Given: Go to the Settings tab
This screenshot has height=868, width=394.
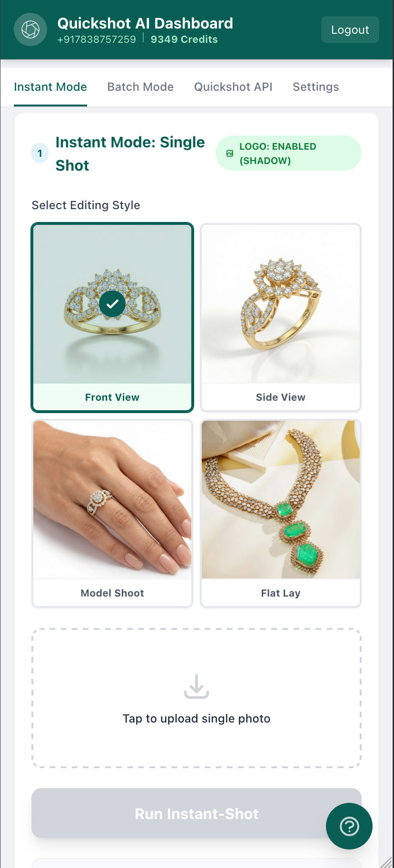Looking at the screenshot, I should 316,87.
